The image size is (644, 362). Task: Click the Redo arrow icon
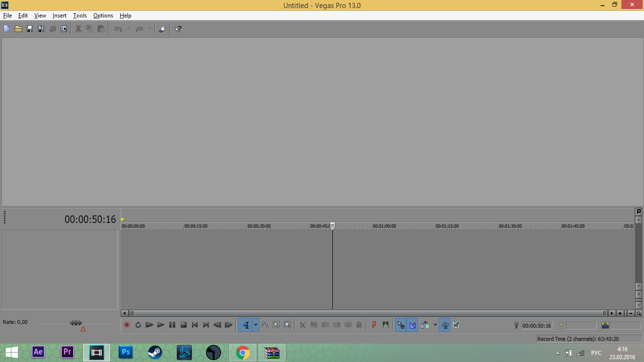(x=140, y=29)
